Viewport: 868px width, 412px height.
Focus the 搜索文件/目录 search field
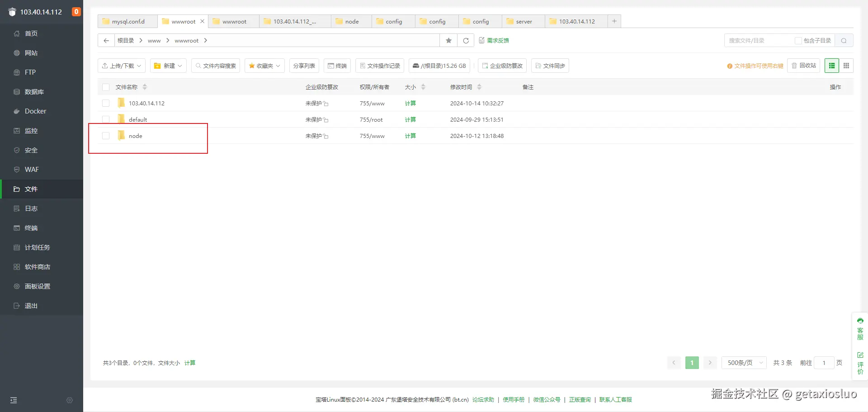(x=759, y=41)
